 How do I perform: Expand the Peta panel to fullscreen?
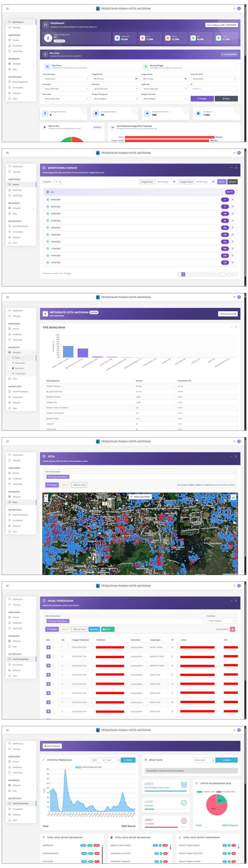pos(236,456)
